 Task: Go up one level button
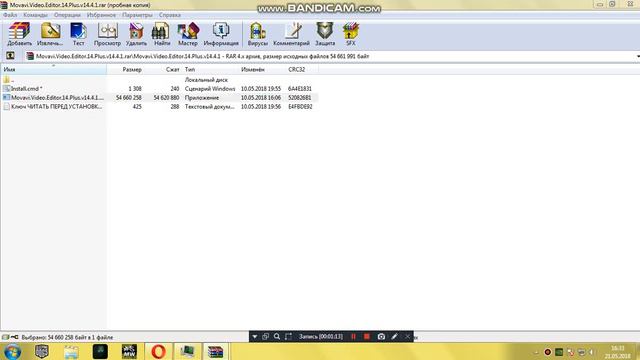10,56
